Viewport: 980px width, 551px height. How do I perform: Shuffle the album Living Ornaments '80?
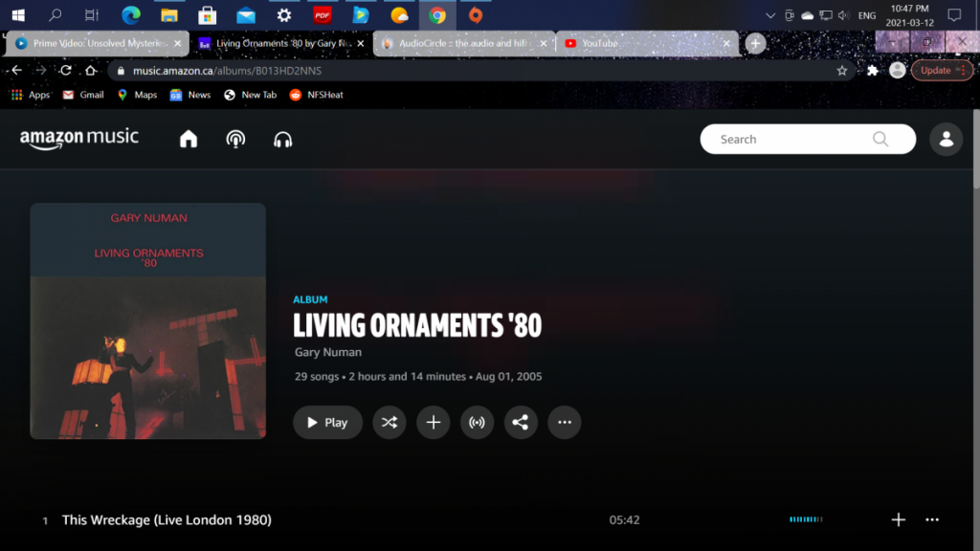pyautogui.click(x=390, y=422)
